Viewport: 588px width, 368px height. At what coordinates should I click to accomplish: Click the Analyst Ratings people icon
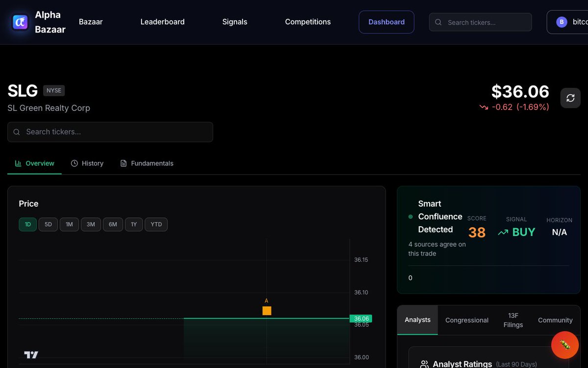point(423,364)
